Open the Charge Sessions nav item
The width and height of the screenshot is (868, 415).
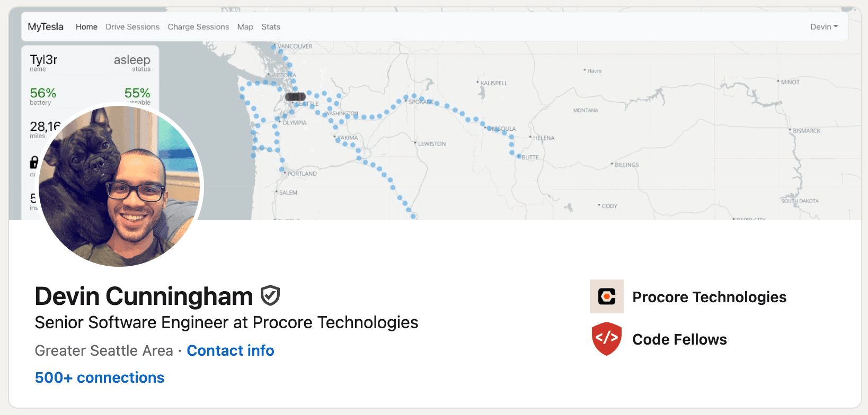point(198,27)
